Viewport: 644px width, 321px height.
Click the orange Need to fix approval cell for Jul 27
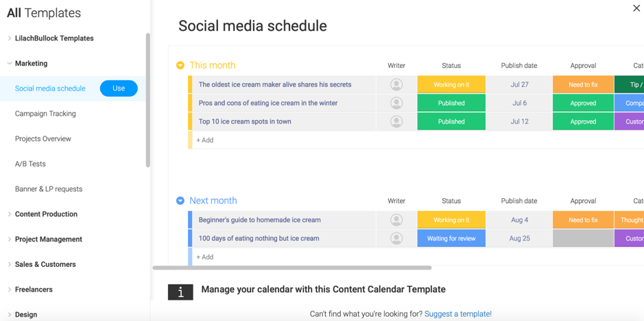tap(583, 84)
